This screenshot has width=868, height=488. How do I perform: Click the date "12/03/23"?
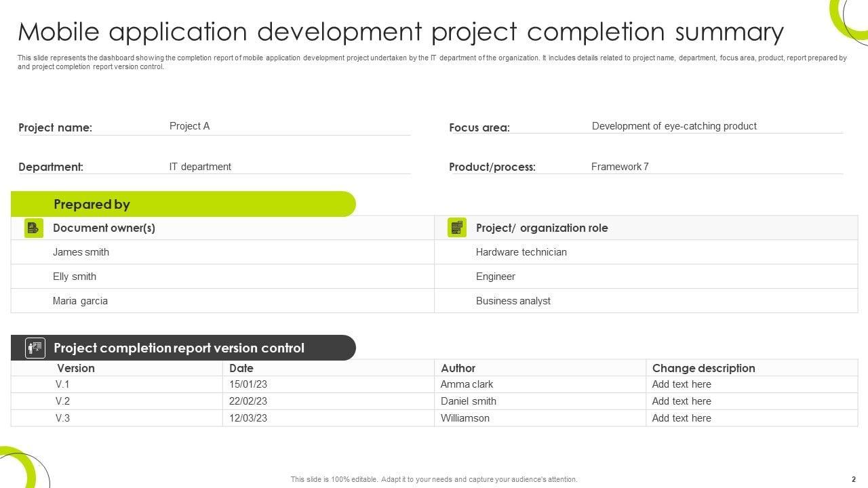[248, 418]
